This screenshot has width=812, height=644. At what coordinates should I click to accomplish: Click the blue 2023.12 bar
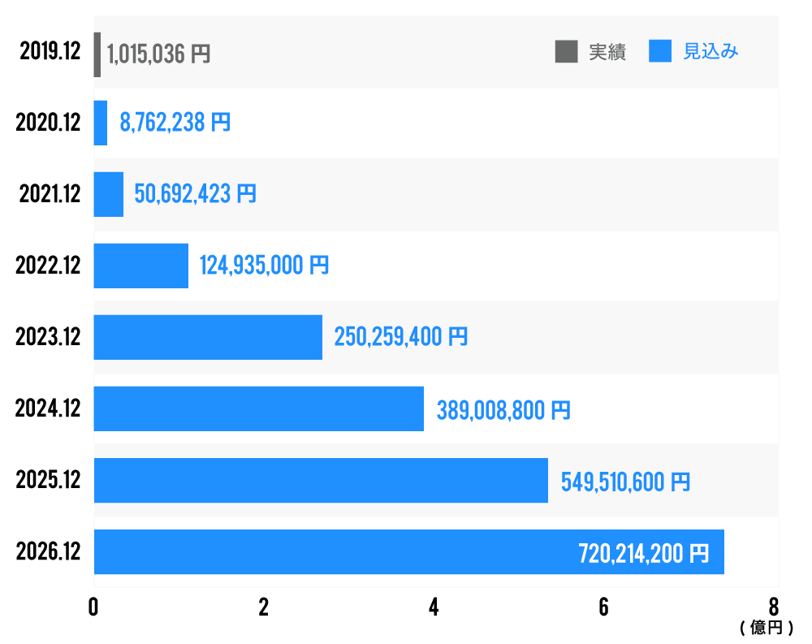[x=208, y=337]
